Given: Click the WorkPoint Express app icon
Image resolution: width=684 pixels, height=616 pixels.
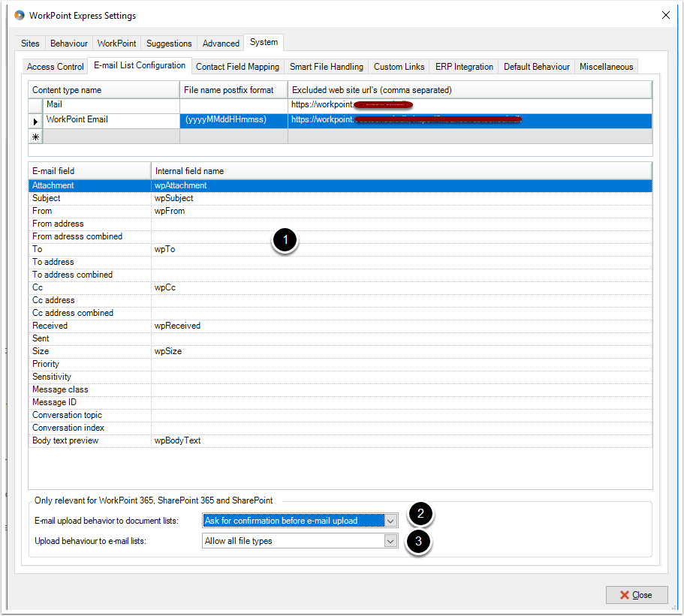Looking at the screenshot, I should click(x=20, y=16).
